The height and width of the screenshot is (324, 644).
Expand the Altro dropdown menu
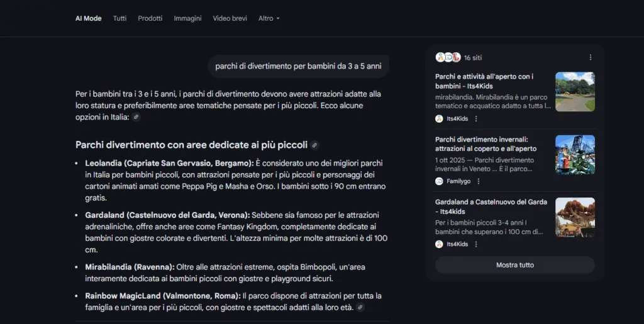269,18
